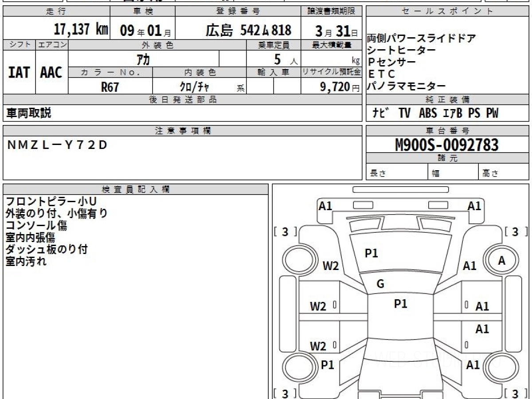Click the IAT shift value
532x399 pixels.
[19, 73]
